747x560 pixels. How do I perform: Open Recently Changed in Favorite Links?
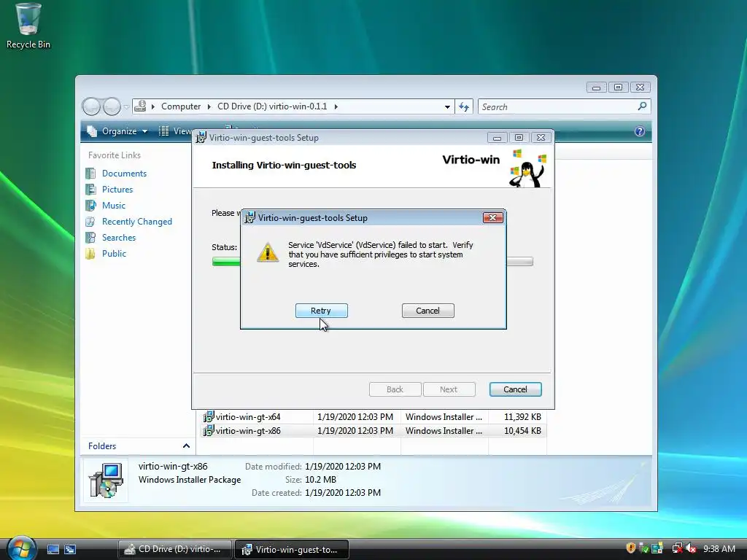pyautogui.click(x=136, y=222)
